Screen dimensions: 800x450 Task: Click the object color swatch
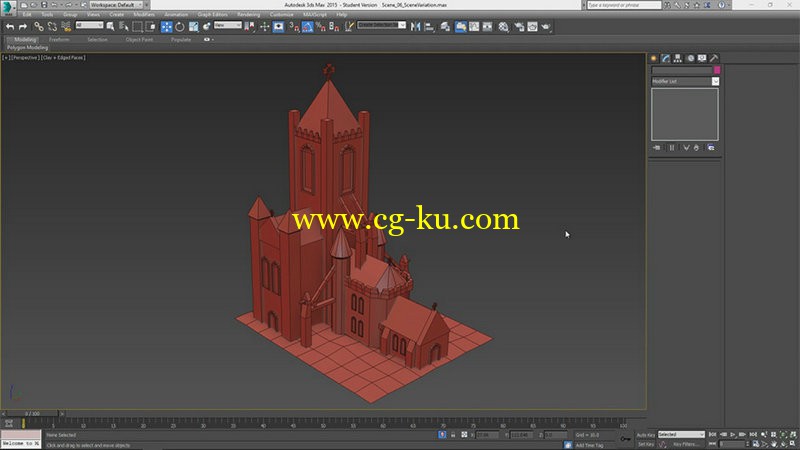[717, 70]
